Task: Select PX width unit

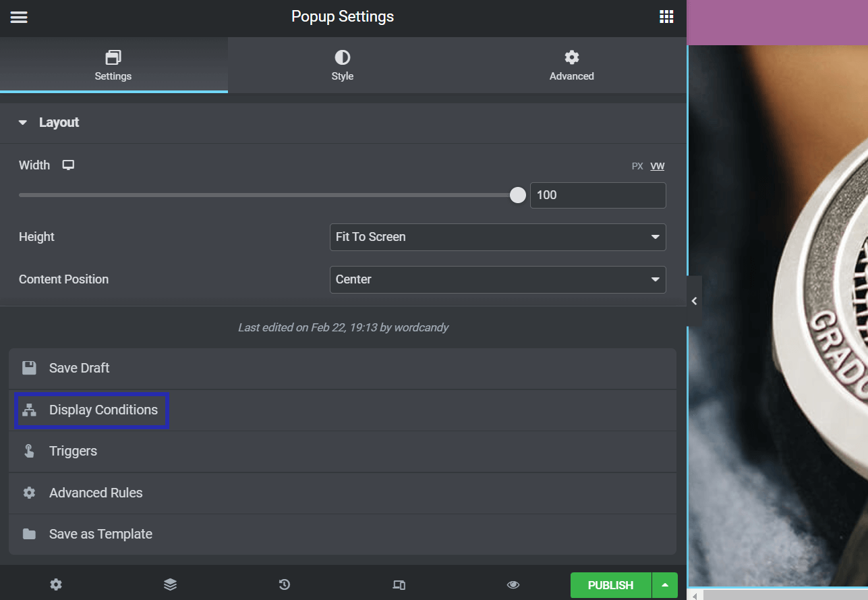Action: tap(637, 166)
